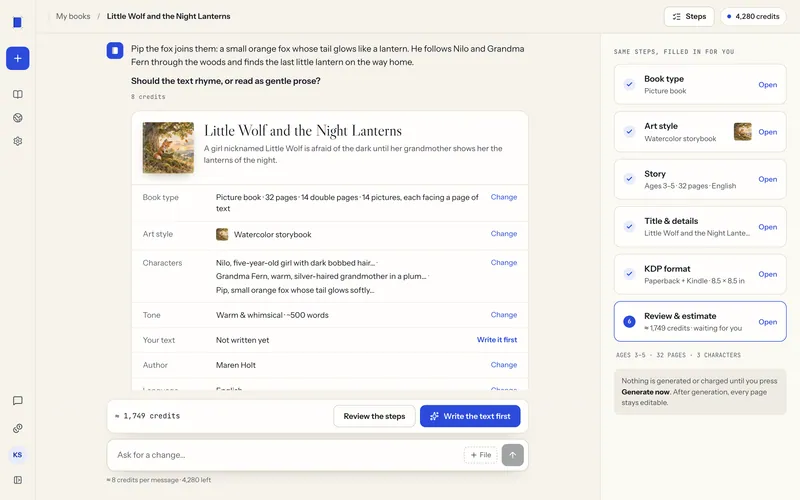Click Title & details step checkmark

pos(629,227)
